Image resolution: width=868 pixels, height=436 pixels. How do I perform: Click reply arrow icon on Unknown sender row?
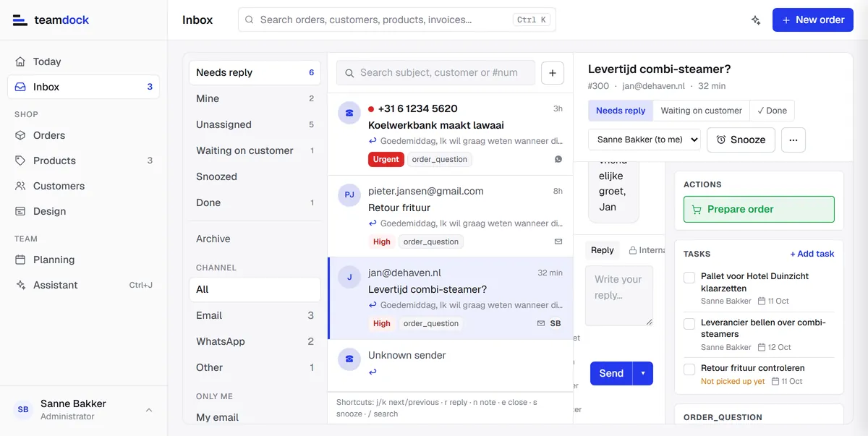tap(373, 372)
